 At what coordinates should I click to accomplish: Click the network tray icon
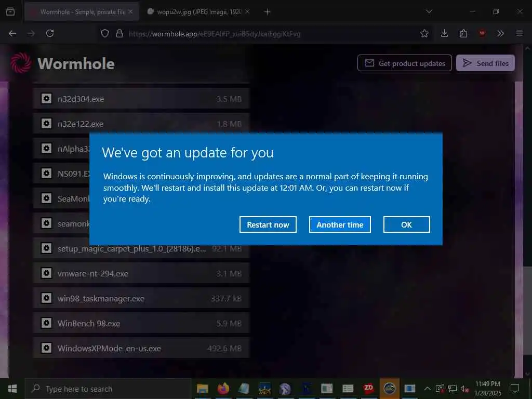tap(453, 389)
